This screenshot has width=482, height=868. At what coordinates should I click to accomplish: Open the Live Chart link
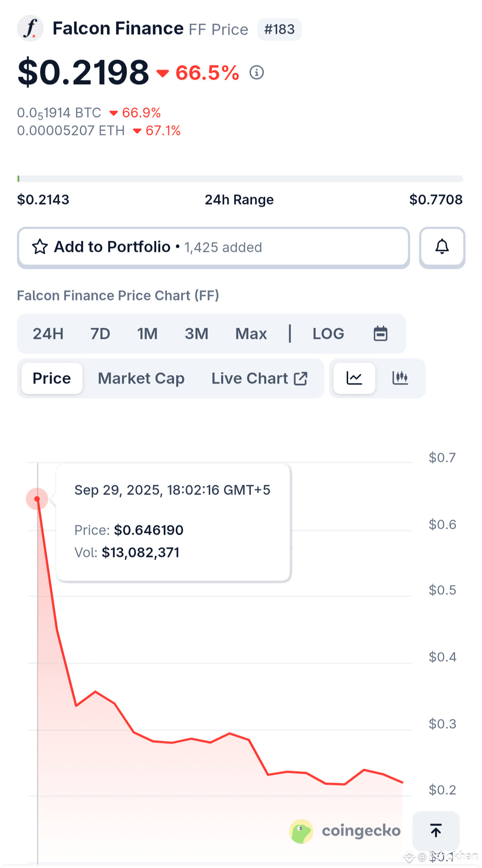point(259,378)
